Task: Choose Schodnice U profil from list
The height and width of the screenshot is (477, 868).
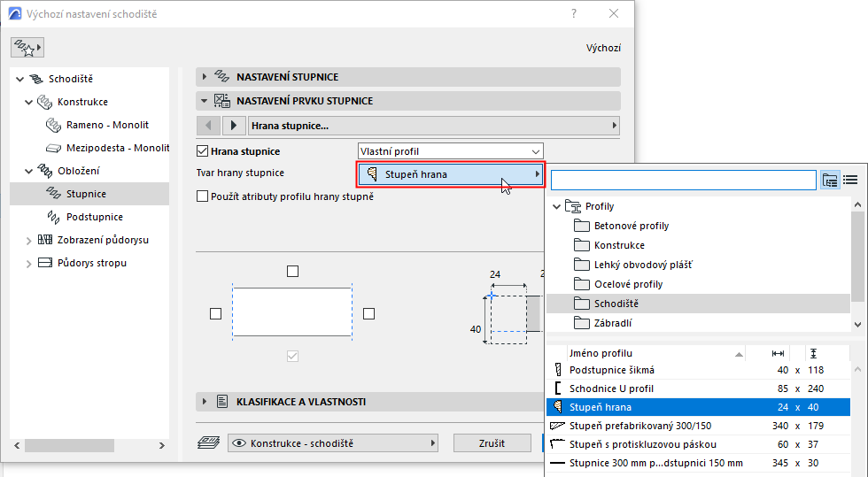Action: tap(611, 389)
